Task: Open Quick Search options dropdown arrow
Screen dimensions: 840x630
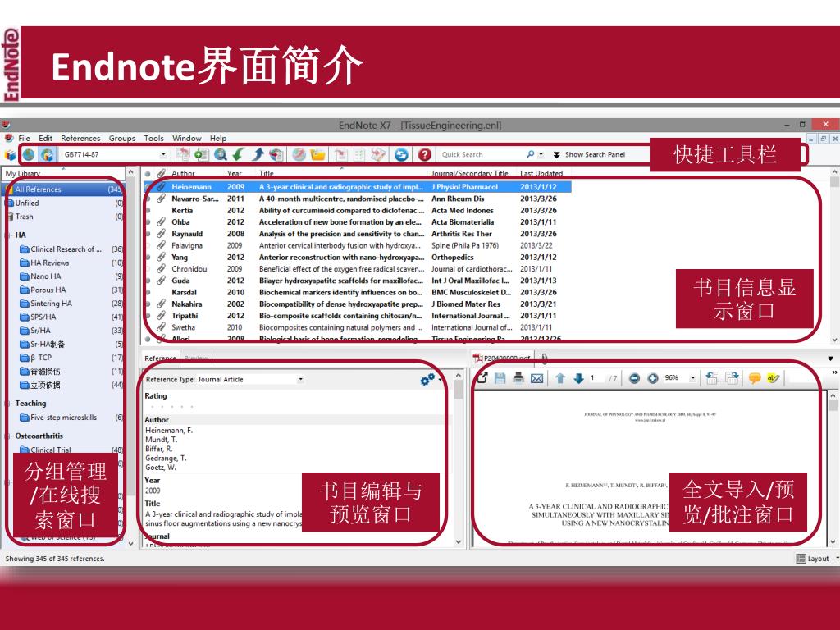Action: point(541,154)
